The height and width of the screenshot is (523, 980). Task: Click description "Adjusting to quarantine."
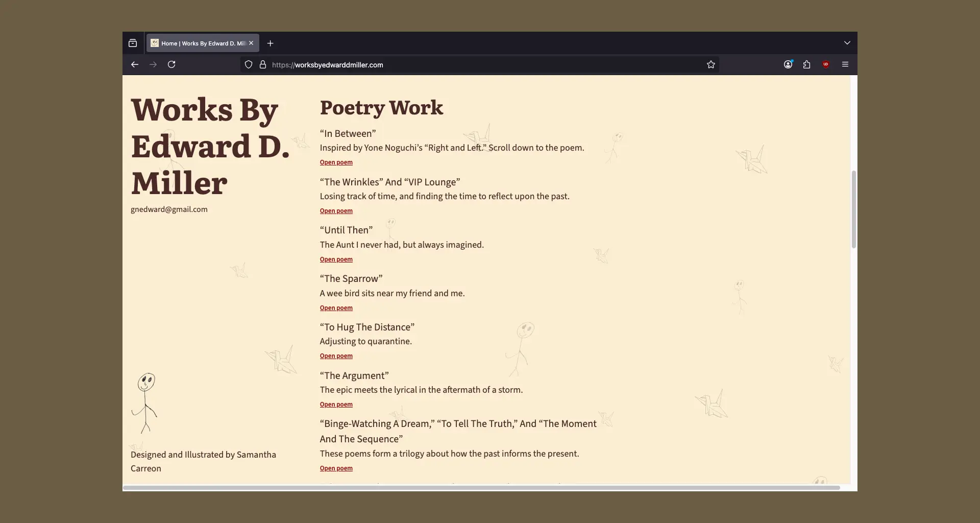coord(366,342)
